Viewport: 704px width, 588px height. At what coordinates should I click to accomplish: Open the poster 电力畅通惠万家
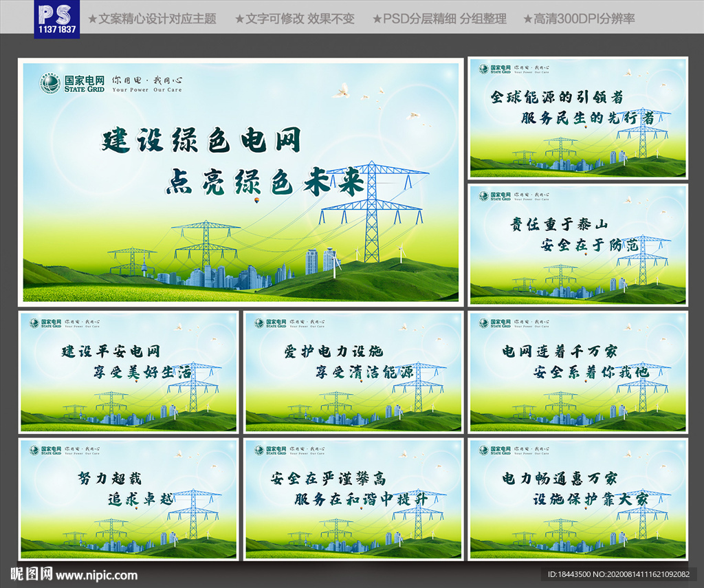(577, 499)
